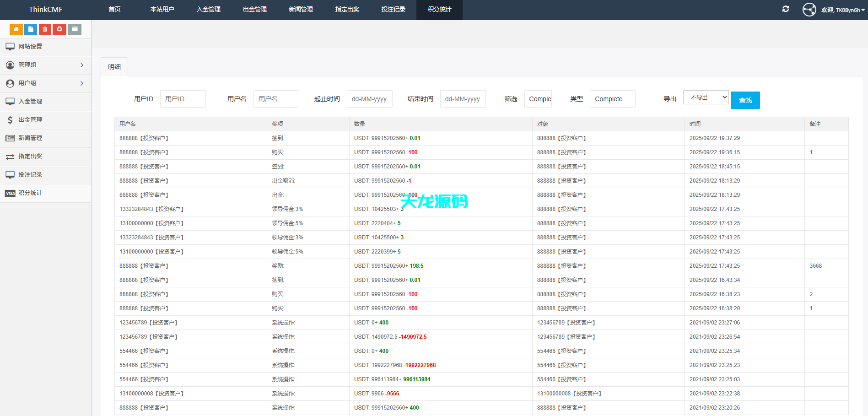
Task: Click the blue 查找 search button
Action: pyautogui.click(x=745, y=100)
